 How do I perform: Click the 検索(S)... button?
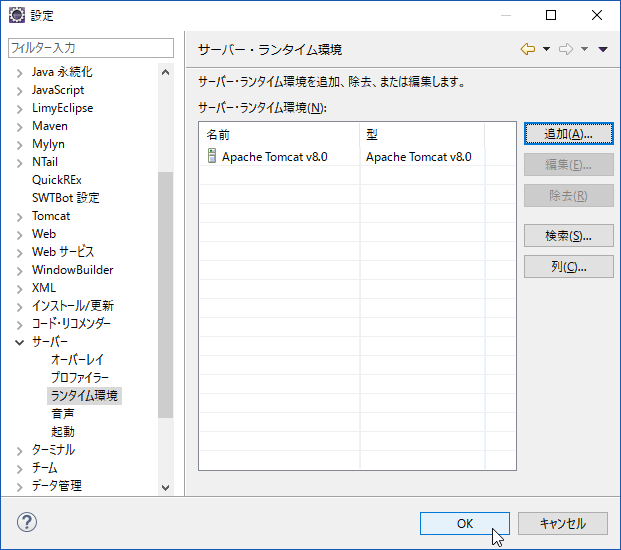(569, 236)
